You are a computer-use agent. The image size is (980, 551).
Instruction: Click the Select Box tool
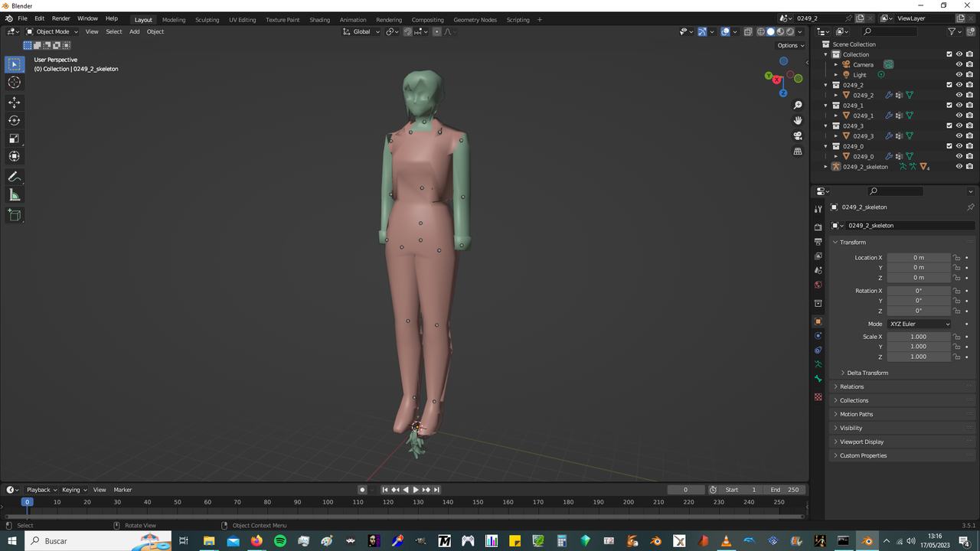15,64
